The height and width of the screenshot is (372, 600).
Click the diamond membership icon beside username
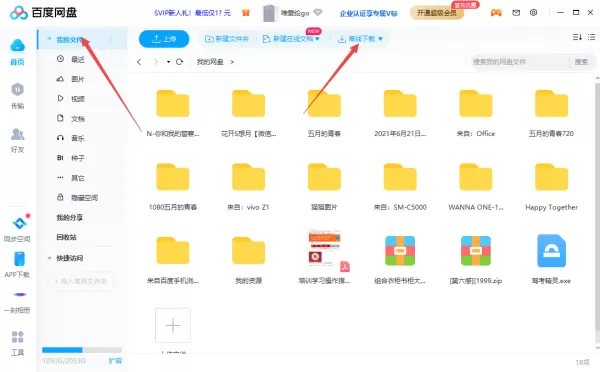[x=318, y=13]
